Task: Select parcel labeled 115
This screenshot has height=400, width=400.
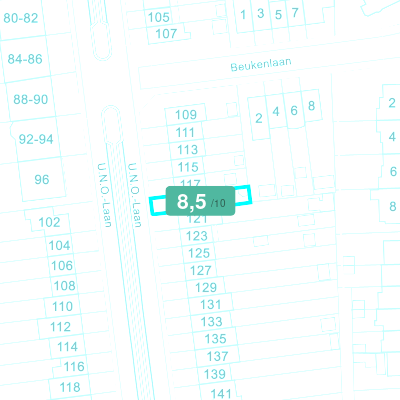Action: [x=188, y=167]
